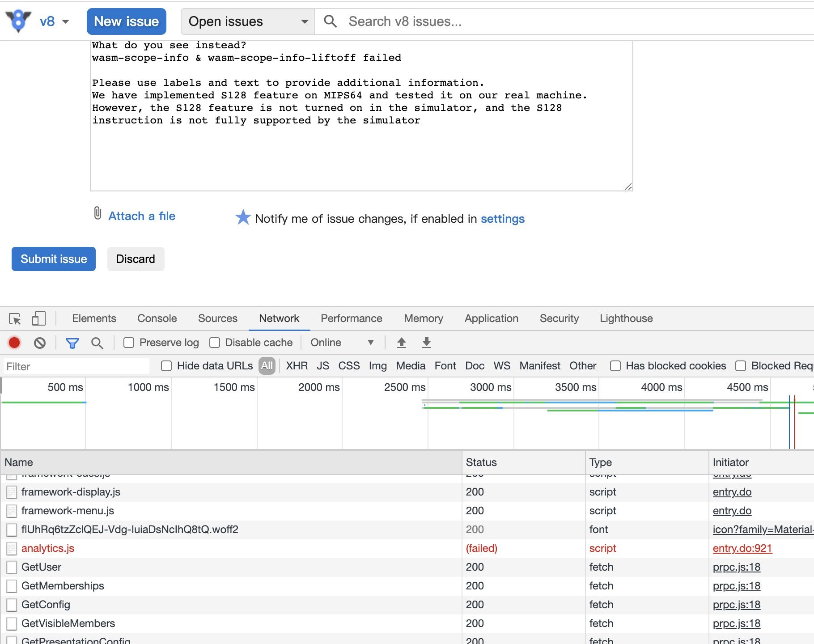Click the inspect element picker icon
Viewport: 814px width, 644px height.
click(x=15, y=319)
